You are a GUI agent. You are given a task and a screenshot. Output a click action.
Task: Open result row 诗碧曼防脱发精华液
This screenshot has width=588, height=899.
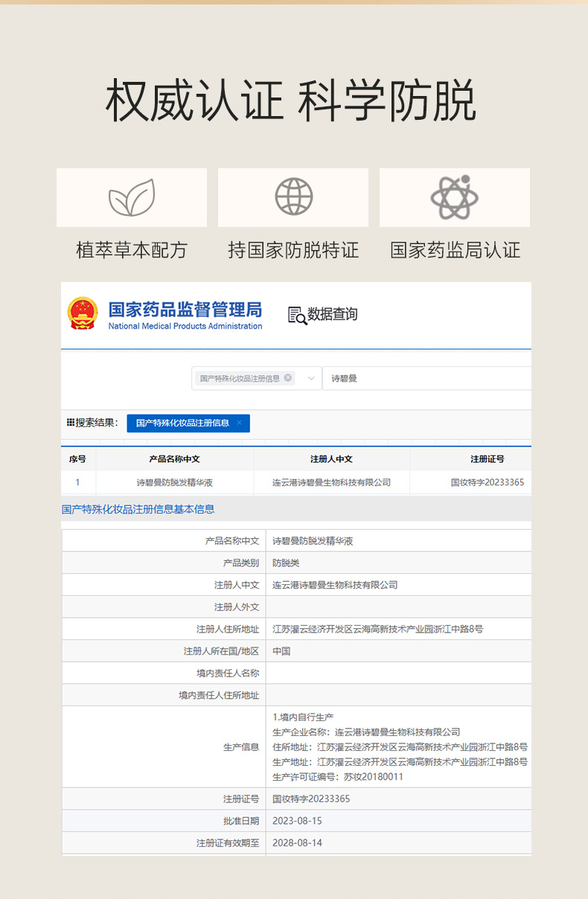pyautogui.click(x=175, y=482)
